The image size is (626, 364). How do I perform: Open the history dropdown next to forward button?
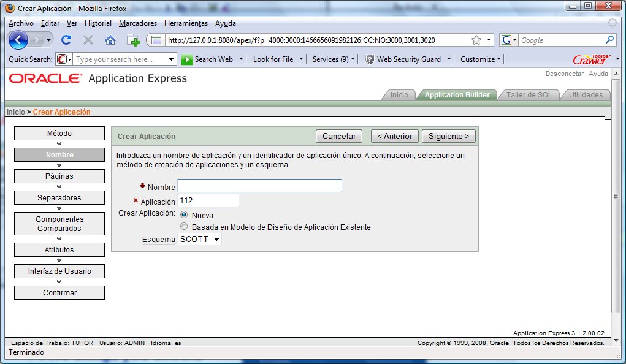pos(48,40)
